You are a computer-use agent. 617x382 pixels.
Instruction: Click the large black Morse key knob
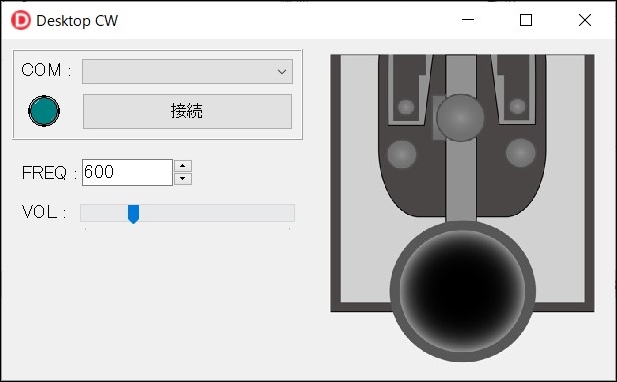pyautogui.click(x=463, y=291)
